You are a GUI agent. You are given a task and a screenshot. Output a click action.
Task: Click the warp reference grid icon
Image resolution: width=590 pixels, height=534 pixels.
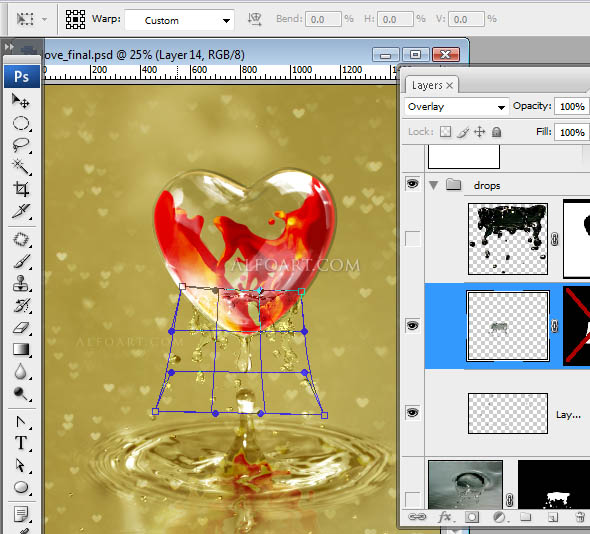point(75,19)
